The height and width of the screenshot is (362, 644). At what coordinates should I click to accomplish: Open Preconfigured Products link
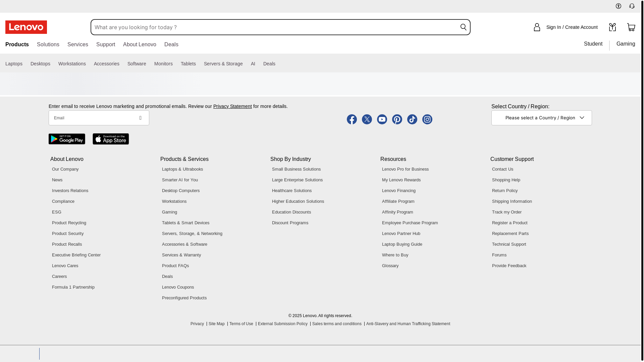(x=184, y=298)
